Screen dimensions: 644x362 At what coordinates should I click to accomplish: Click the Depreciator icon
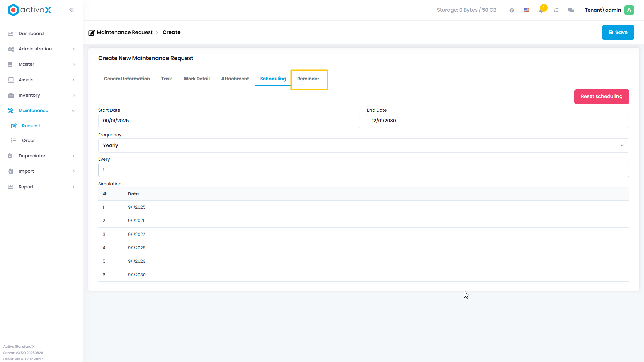[x=10, y=156]
